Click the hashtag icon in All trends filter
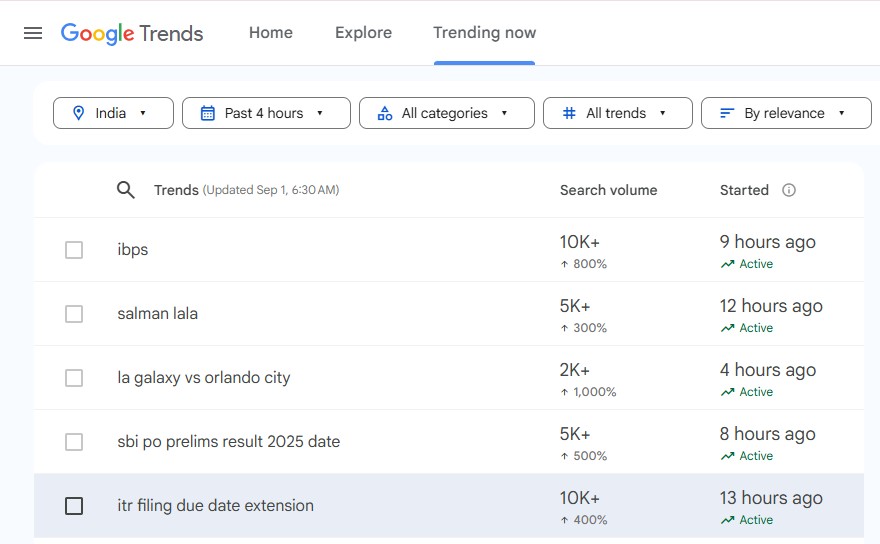The image size is (880, 544). [x=569, y=113]
